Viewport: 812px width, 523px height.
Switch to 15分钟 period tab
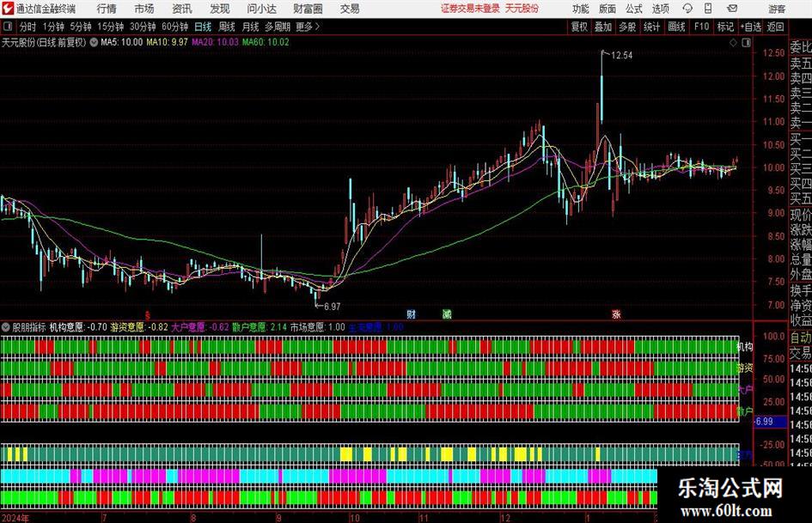[110, 27]
